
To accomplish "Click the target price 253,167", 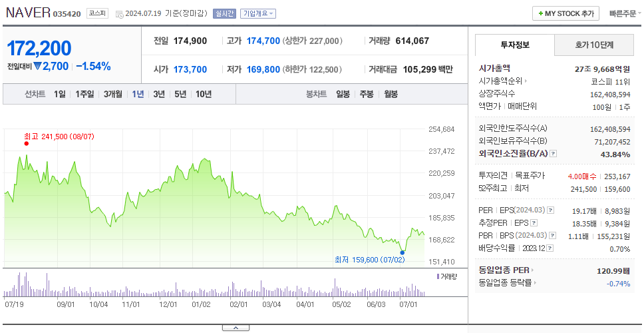I will [617, 176].
